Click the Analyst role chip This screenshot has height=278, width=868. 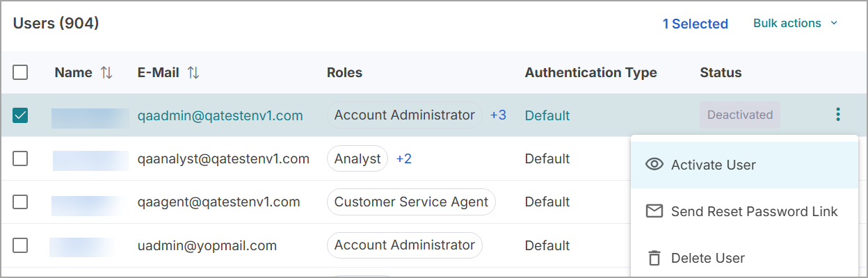(357, 158)
